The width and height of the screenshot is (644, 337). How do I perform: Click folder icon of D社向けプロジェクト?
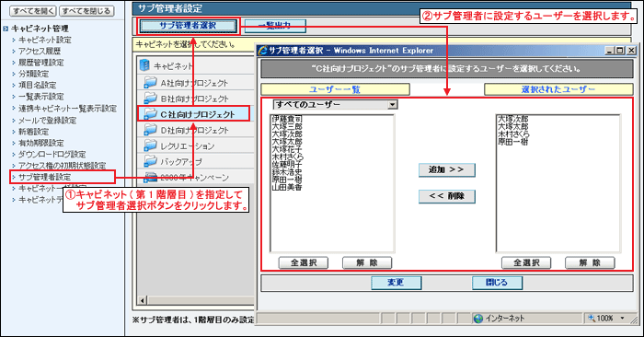(x=150, y=130)
